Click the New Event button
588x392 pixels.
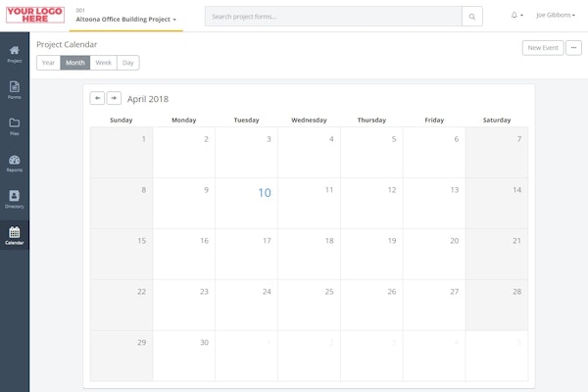point(542,47)
